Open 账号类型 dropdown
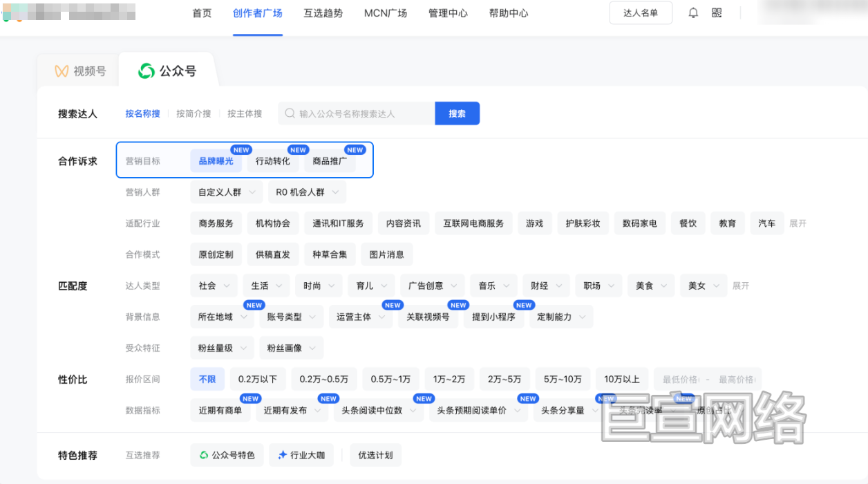 coord(292,317)
